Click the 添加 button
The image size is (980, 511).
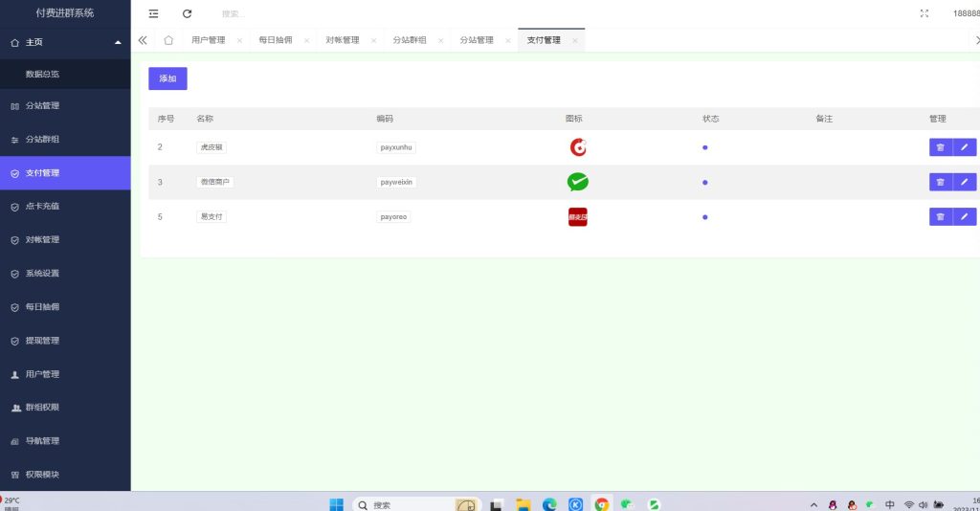pyautogui.click(x=167, y=78)
